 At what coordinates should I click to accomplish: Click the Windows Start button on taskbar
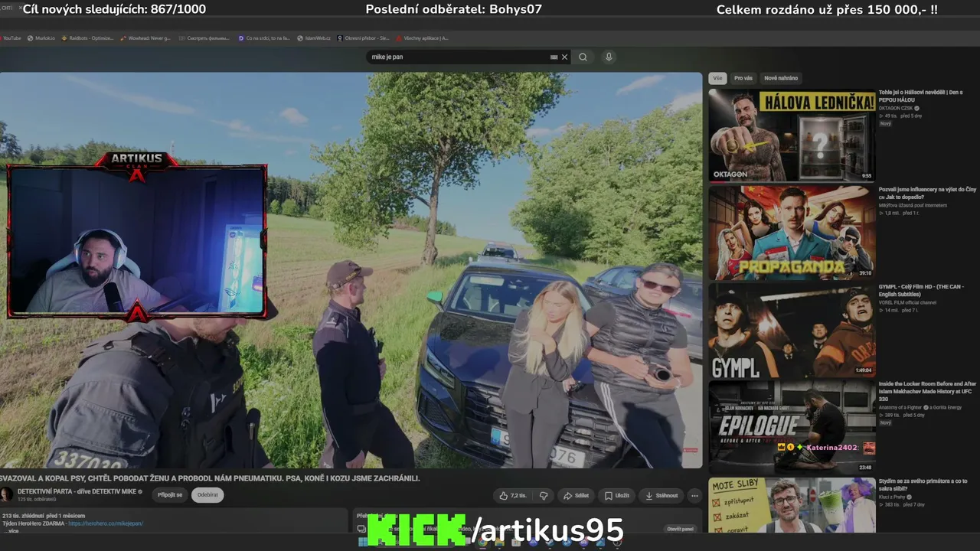coord(362,542)
